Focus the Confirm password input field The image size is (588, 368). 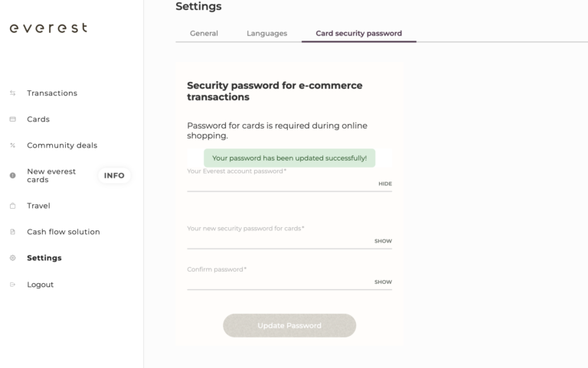point(279,282)
